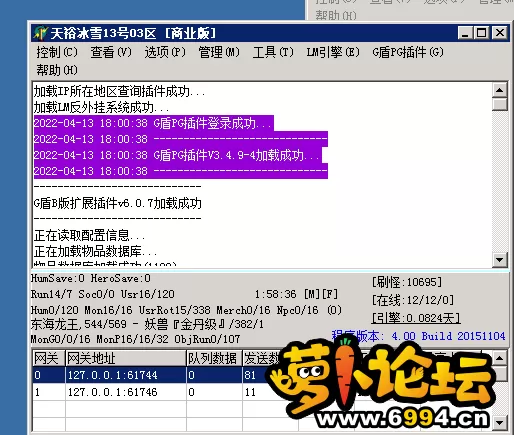Open the 选项(P) menu
The height and width of the screenshot is (435, 514).
[x=165, y=52]
